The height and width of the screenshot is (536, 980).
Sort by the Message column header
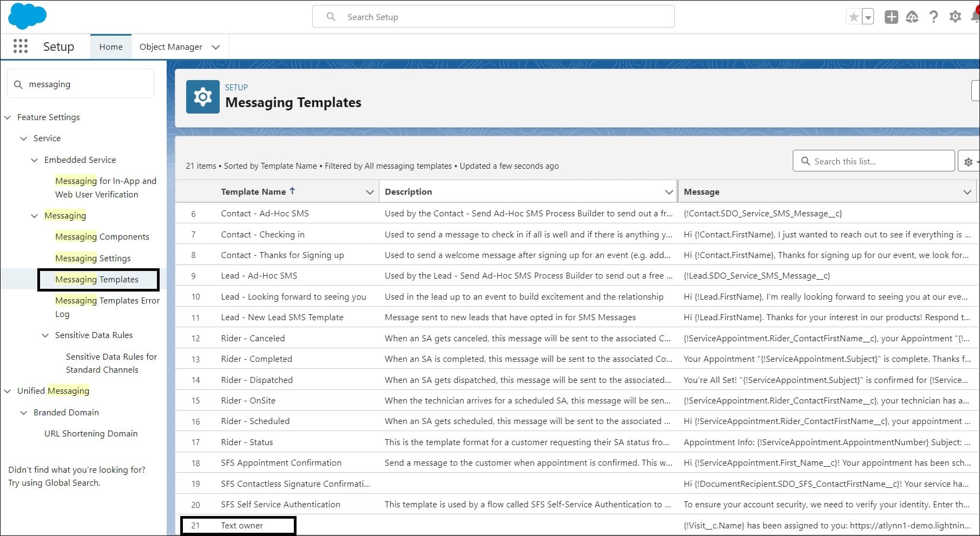(x=701, y=192)
